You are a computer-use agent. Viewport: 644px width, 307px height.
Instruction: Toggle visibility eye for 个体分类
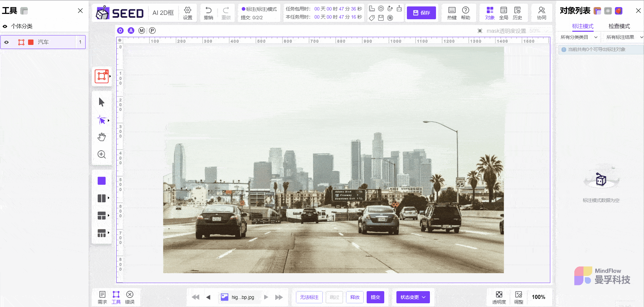(5, 26)
